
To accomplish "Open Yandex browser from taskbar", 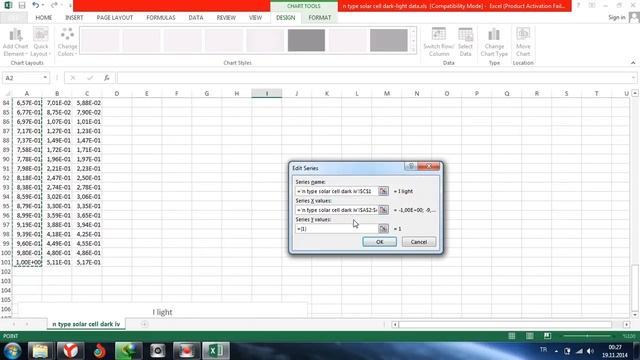I will [70, 351].
